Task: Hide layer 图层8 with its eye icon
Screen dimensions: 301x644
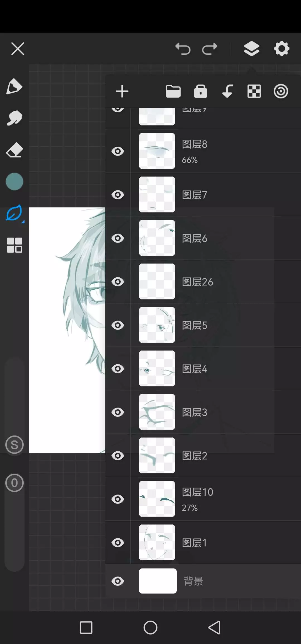Action: (x=118, y=151)
